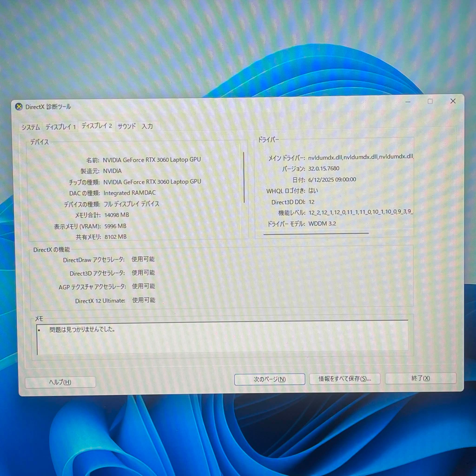This screenshot has width=476, height=476.
Task: Close the DirectX diagnostic tool window
Action: tap(453, 101)
